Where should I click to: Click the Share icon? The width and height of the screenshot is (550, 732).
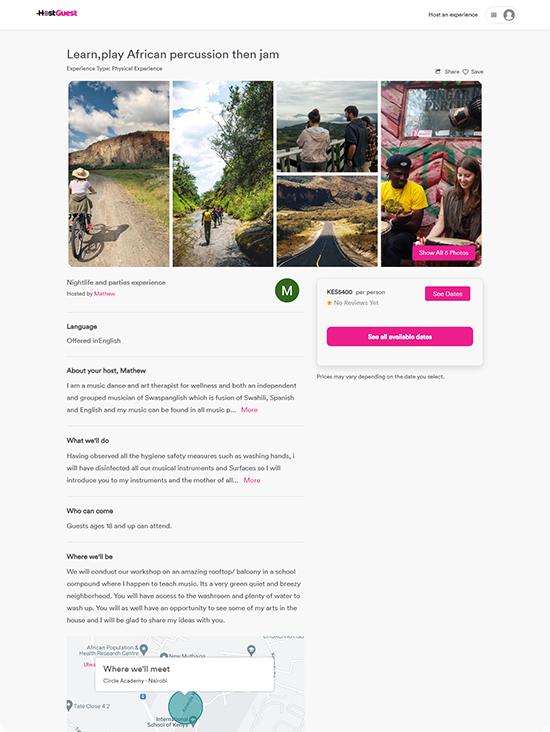(x=438, y=71)
